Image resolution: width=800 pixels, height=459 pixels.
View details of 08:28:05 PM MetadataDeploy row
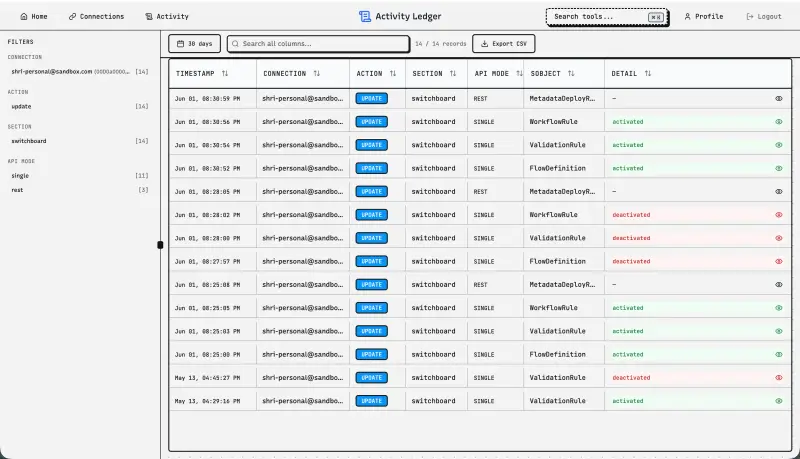point(779,192)
